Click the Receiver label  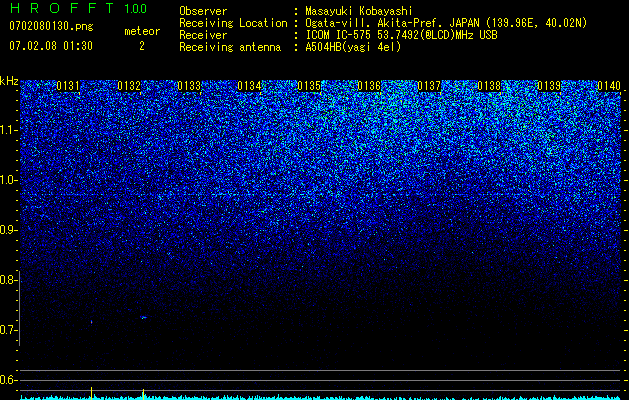point(203,35)
